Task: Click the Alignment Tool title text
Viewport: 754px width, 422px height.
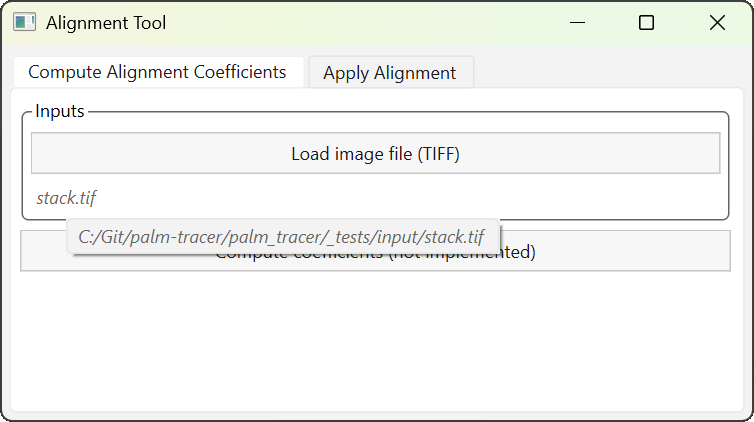Action: tap(106, 22)
